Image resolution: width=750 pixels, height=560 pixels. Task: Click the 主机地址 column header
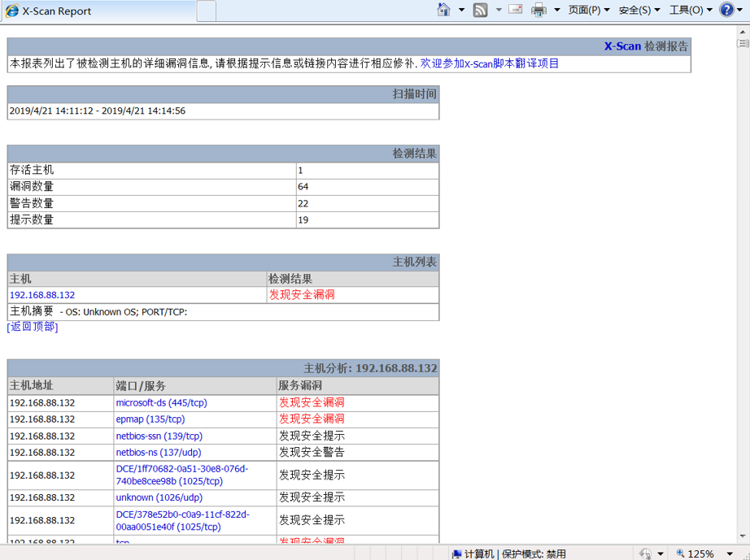32,385
